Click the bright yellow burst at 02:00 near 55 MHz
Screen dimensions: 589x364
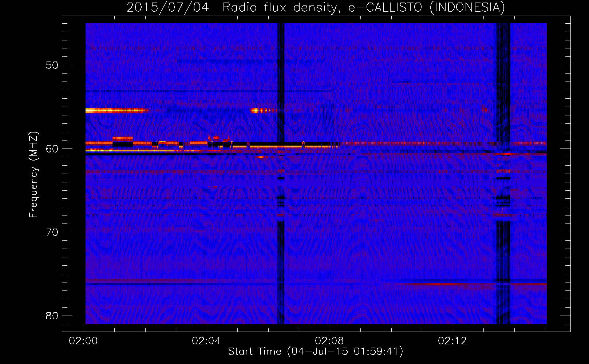tap(116, 110)
